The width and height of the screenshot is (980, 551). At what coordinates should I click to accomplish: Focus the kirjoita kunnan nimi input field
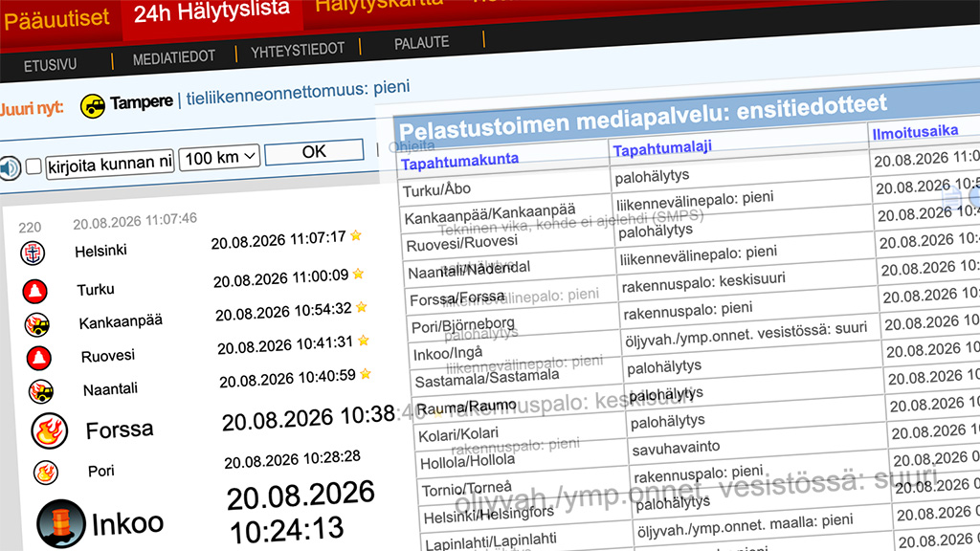pos(109,165)
